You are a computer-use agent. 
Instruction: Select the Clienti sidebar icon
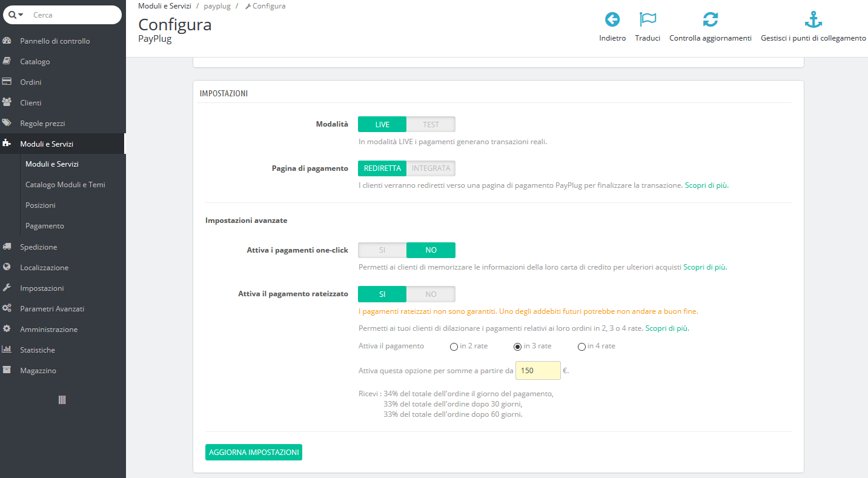point(7,102)
